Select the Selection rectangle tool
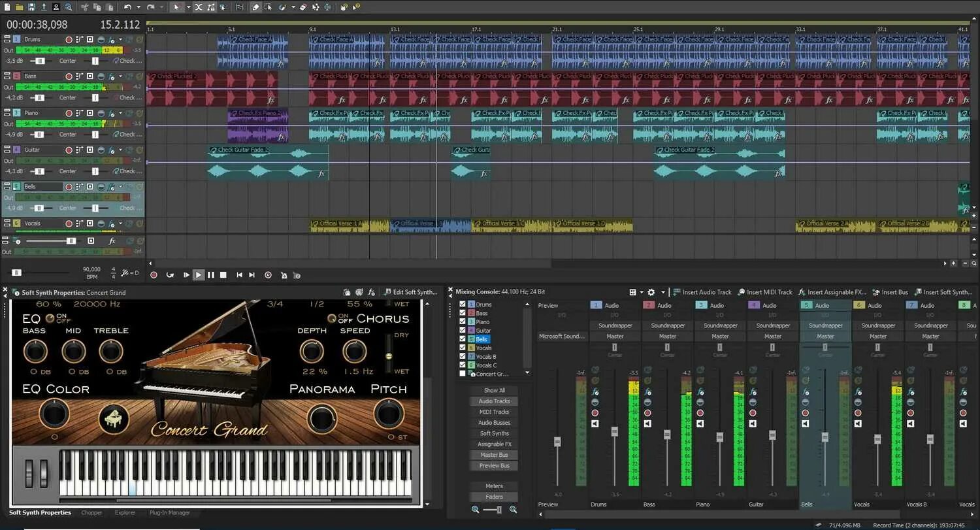 click(269, 7)
